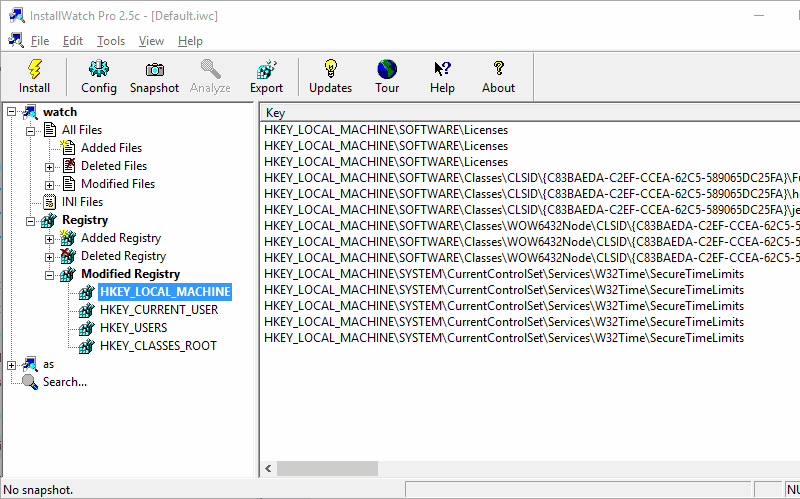Screen dimensions: 800x499
Task: Expand the Deleted Registry node
Action: (49, 257)
